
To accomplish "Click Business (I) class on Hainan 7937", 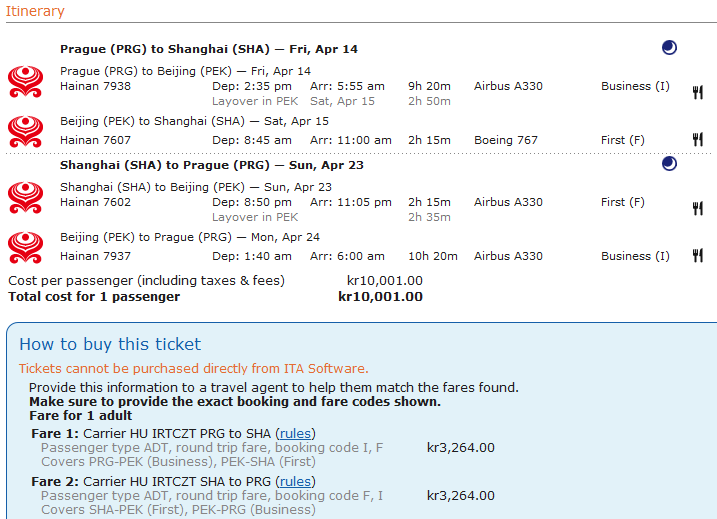I will coord(635,256).
